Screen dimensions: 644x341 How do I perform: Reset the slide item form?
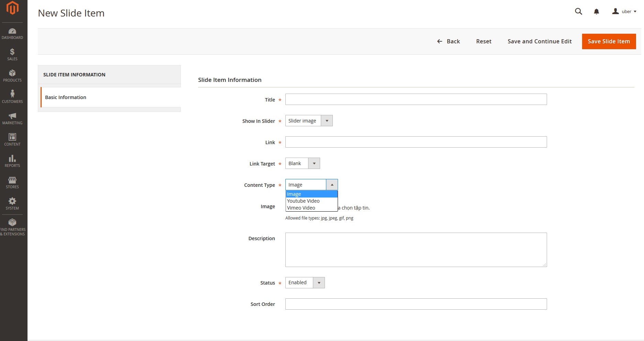tap(484, 41)
